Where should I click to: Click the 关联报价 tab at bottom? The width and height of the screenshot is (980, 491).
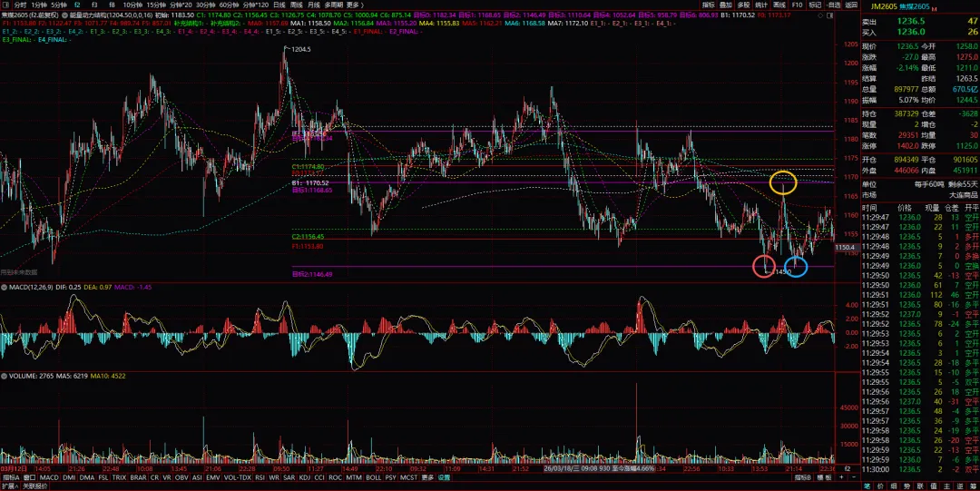(x=35, y=486)
